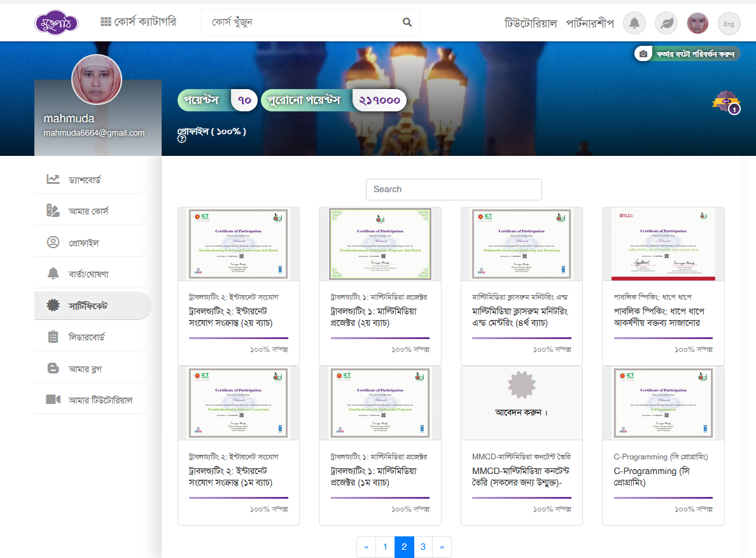Click the profile help question mark icon
Image resolution: width=756 pixels, height=558 pixels.
point(182,139)
